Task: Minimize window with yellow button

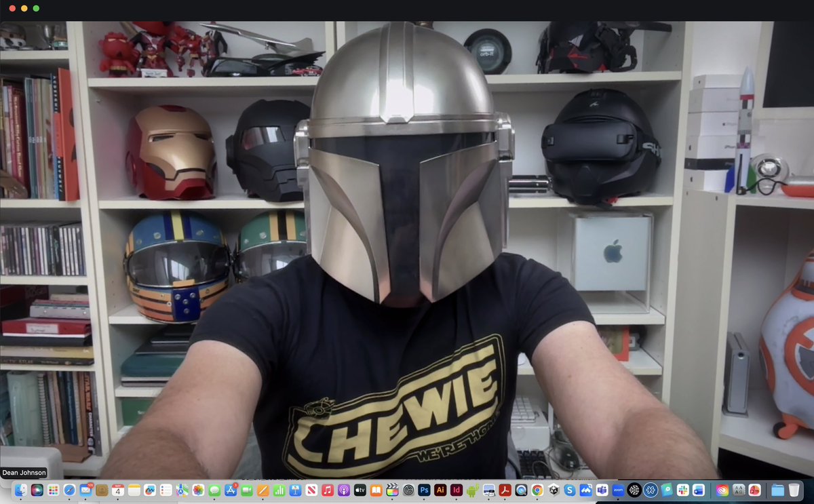Action: tap(24, 8)
